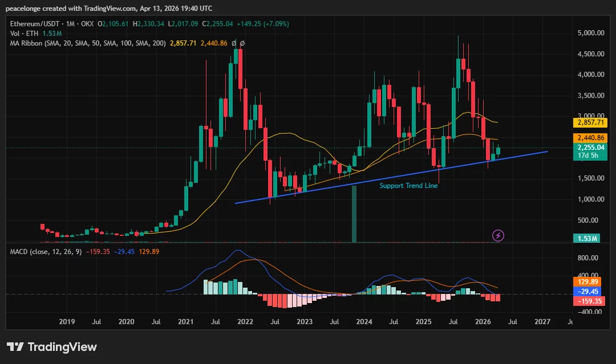The width and height of the screenshot is (616, 364).
Task: Click the orange 2,857.71 SMA price label
Action: [x=590, y=123]
